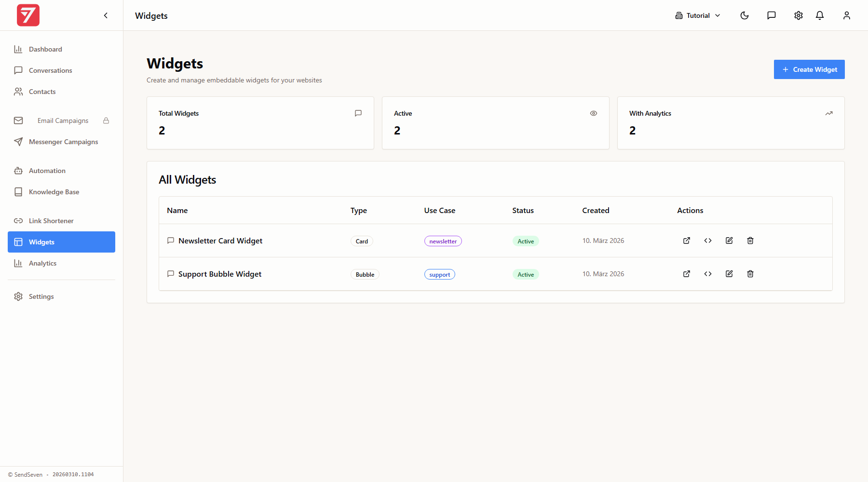868x482 pixels.
Task: Click created date of Newsletter Card Widget
Action: click(603, 241)
